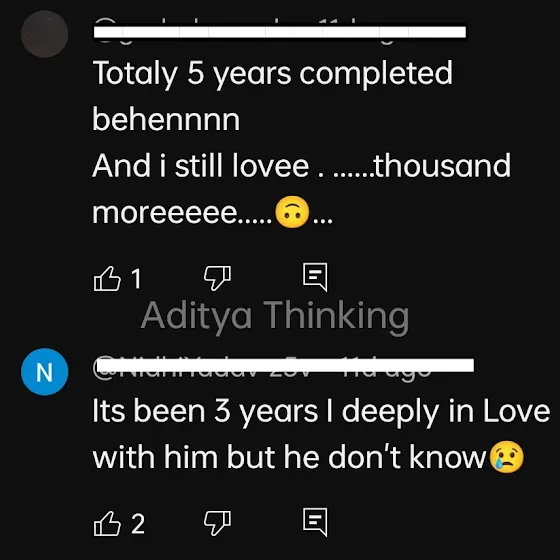
Task: Reply to the "he don't know" comment
Action: pos(315,522)
